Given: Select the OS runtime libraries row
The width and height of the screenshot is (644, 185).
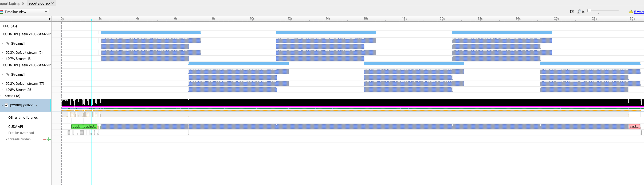Looking at the screenshot, I should 25,117.
